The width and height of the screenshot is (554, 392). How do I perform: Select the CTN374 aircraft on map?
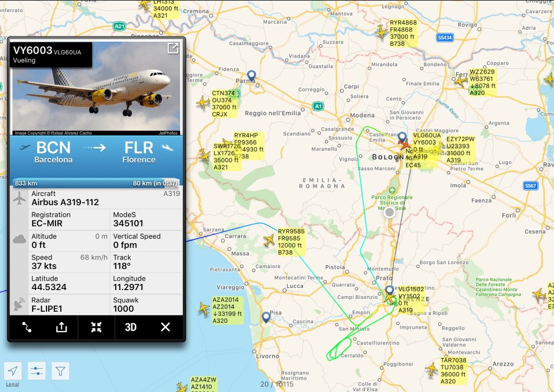click(x=203, y=102)
